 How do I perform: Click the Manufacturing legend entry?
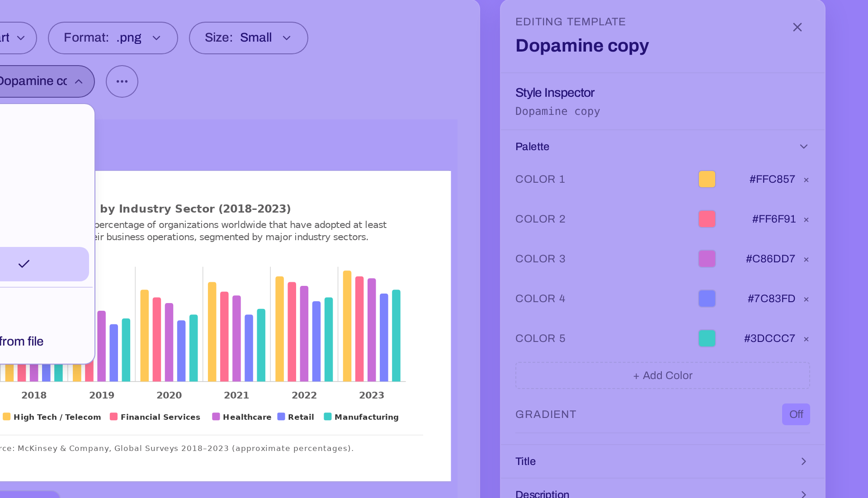pyautogui.click(x=361, y=417)
